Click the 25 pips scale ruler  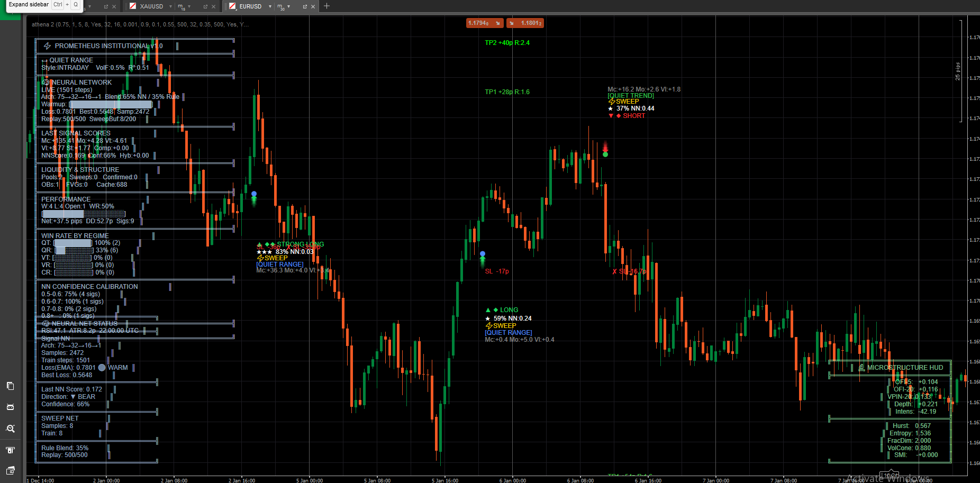[958, 71]
